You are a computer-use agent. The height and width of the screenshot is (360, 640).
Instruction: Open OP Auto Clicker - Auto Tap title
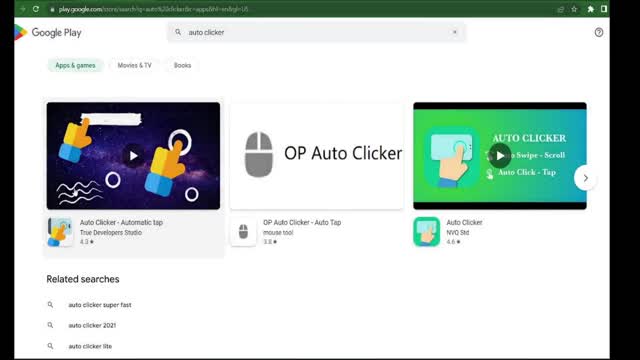pyautogui.click(x=302, y=222)
